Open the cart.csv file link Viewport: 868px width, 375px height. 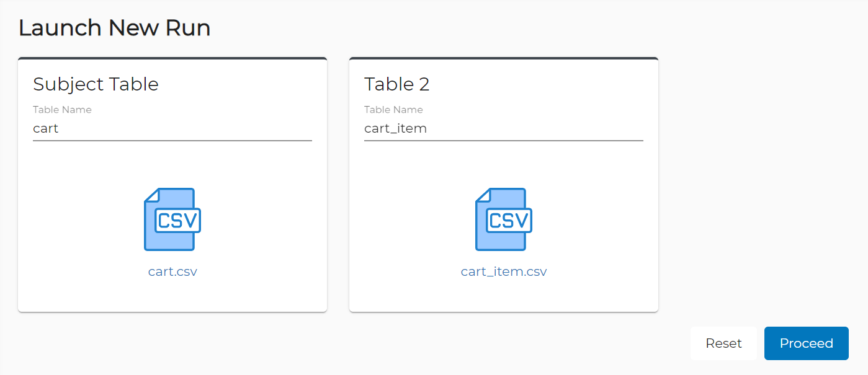[172, 271]
